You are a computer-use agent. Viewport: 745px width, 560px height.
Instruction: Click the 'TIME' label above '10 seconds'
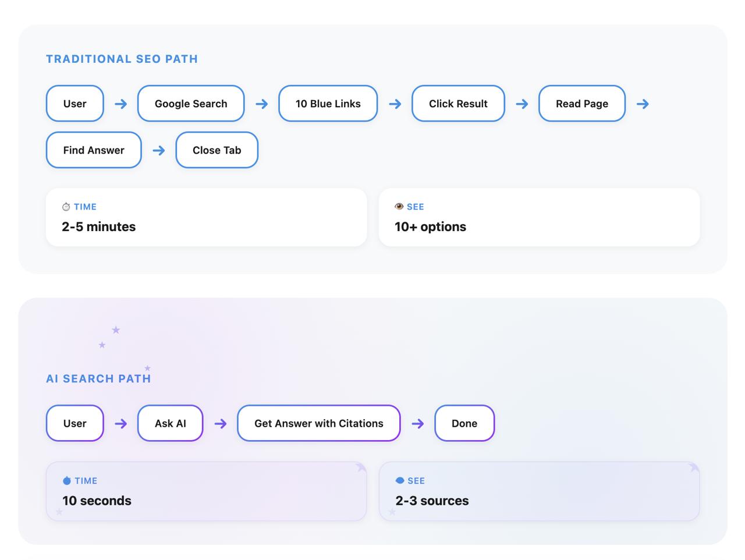[86, 481]
